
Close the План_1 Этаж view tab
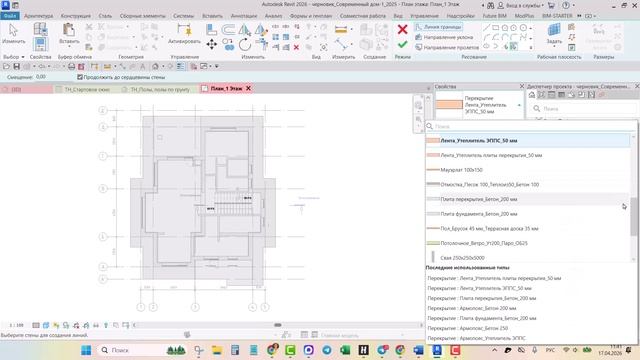pyautogui.click(x=248, y=89)
